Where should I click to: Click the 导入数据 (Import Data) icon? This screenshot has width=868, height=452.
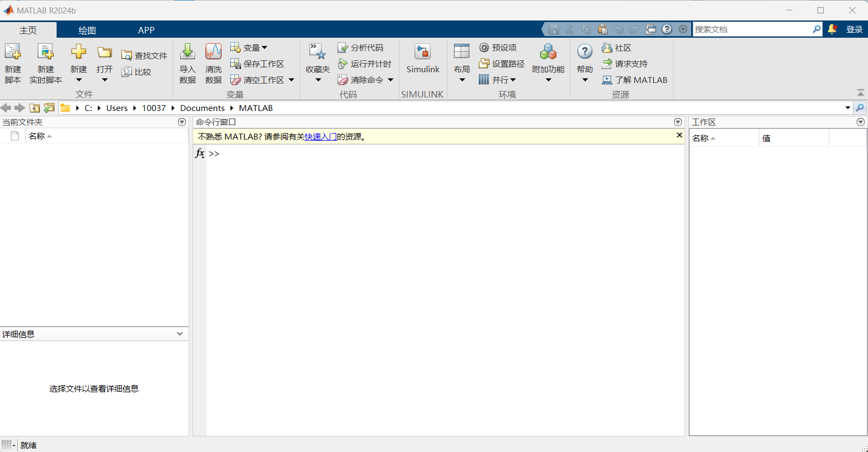tap(187, 52)
